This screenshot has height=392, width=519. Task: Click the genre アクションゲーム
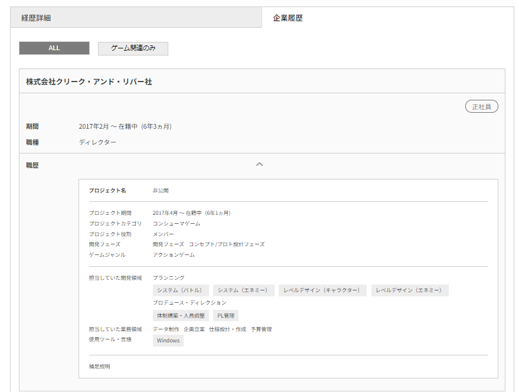[x=174, y=255]
